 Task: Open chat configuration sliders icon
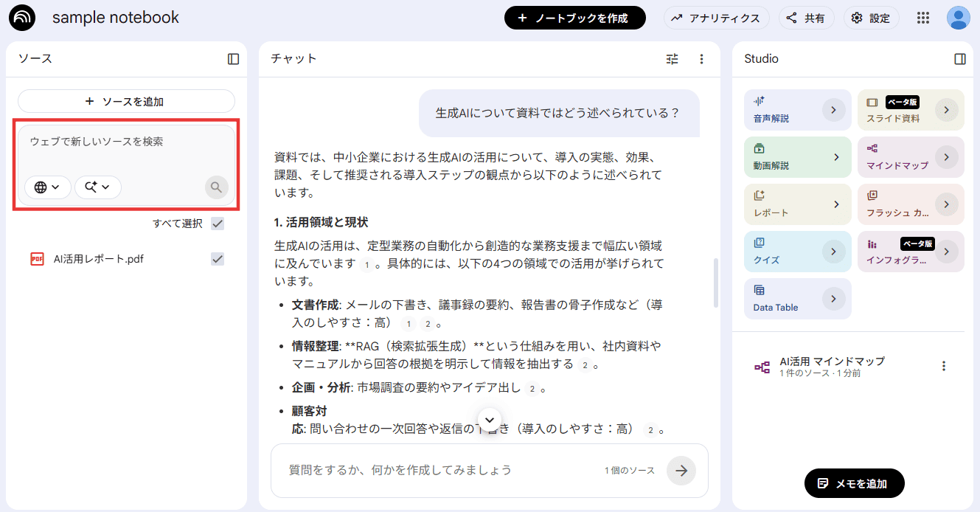tap(672, 59)
